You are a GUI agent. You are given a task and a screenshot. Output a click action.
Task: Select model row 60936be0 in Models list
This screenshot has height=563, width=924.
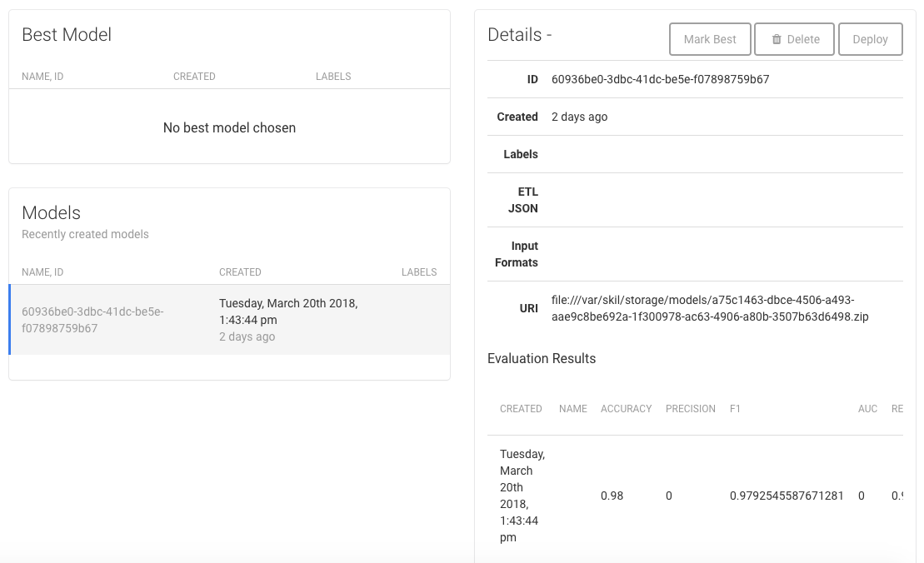point(229,320)
